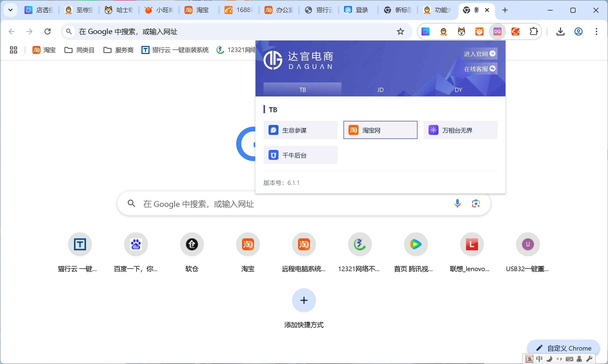Switch to the 至尊宝 tab
This screenshot has height=364, width=608.
79,10
